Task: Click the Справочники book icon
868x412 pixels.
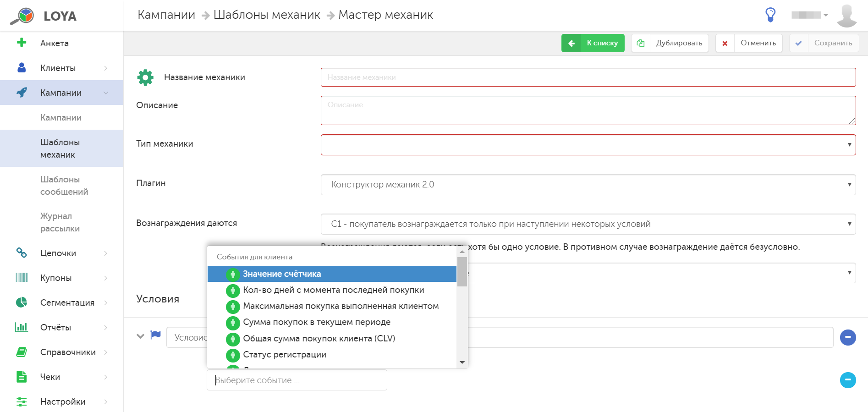Action: tap(22, 352)
